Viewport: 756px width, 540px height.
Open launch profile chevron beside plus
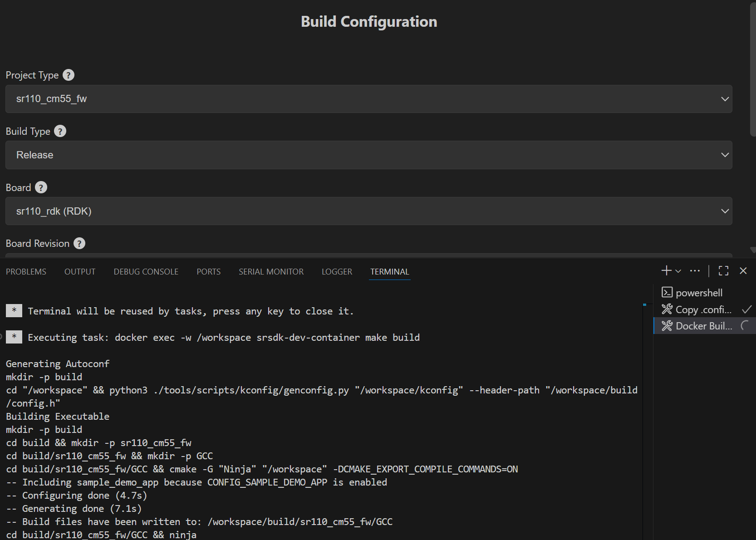click(678, 271)
